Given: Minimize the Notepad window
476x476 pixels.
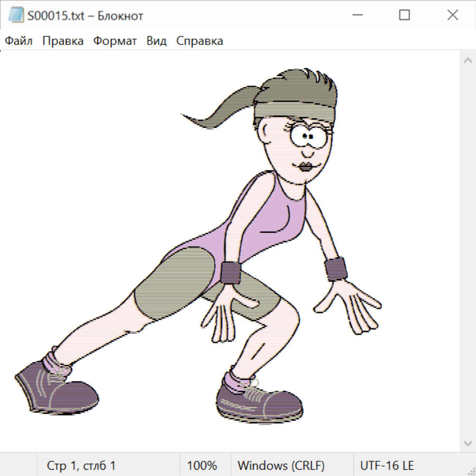Looking at the screenshot, I should click(356, 16).
